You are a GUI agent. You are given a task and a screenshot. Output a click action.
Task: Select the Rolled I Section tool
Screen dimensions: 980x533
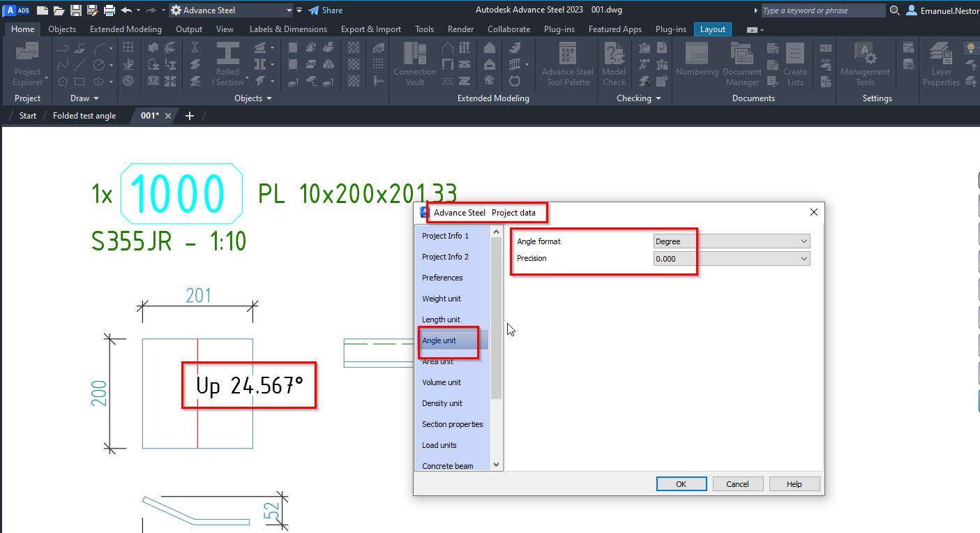click(228, 64)
